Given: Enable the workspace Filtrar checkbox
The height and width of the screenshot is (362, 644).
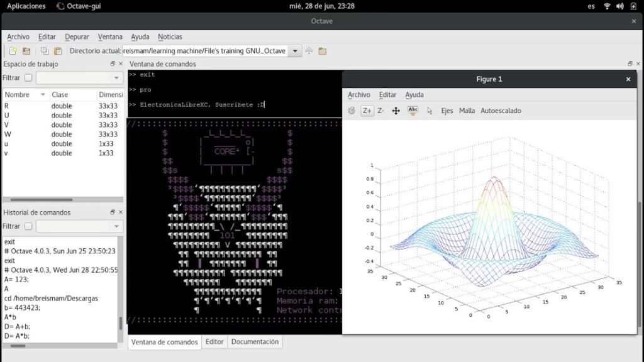Looking at the screenshot, I should click(28, 78).
